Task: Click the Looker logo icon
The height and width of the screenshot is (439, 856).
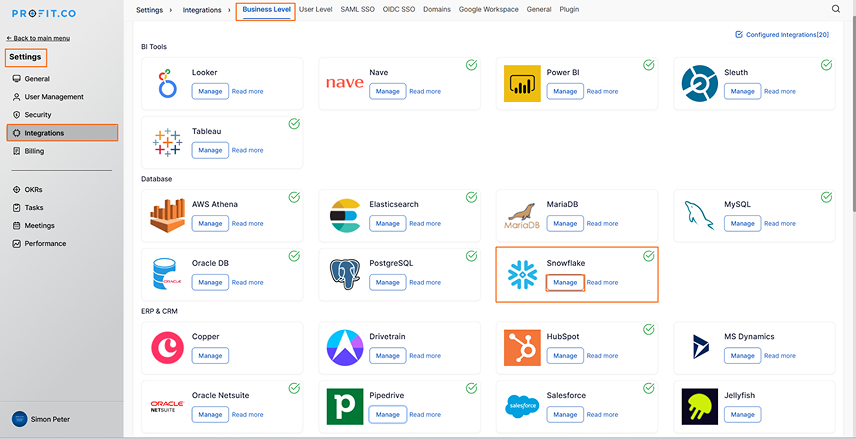Action: tap(167, 84)
